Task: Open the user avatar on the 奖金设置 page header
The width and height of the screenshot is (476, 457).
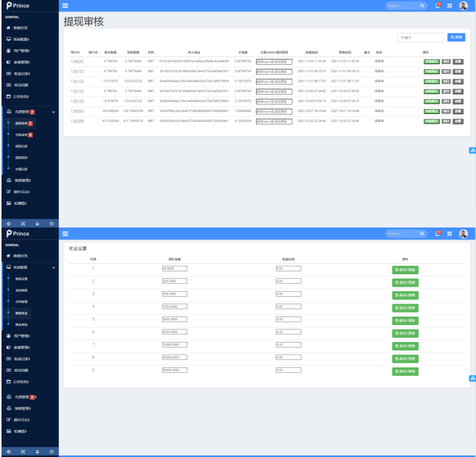Action: coord(463,234)
